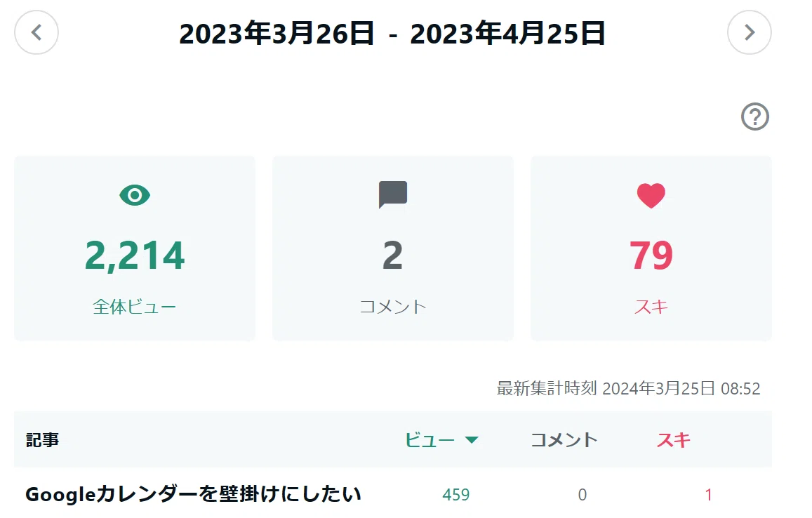The height and width of the screenshot is (518, 812).
Task: Sort the table by スキ column
Action: coord(673,440)
